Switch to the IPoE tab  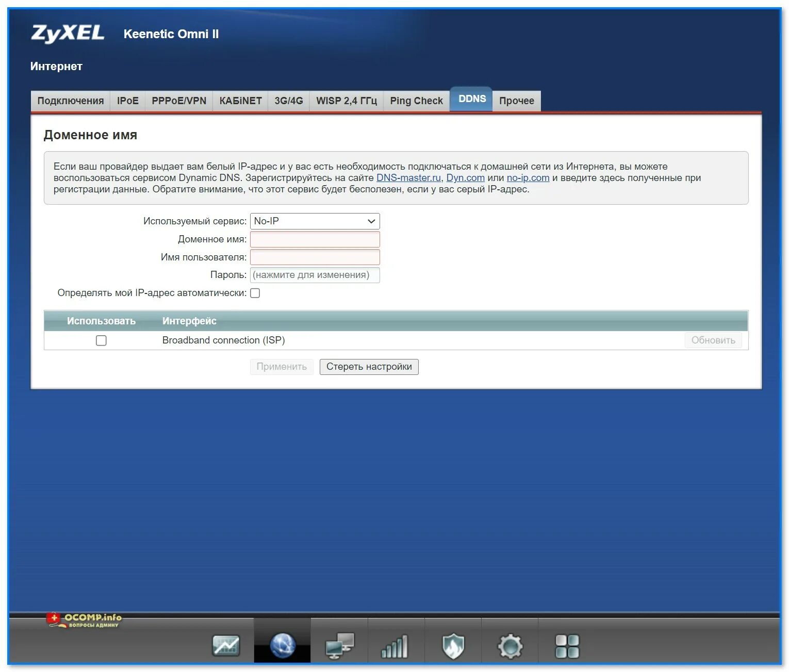coord(128,101)
